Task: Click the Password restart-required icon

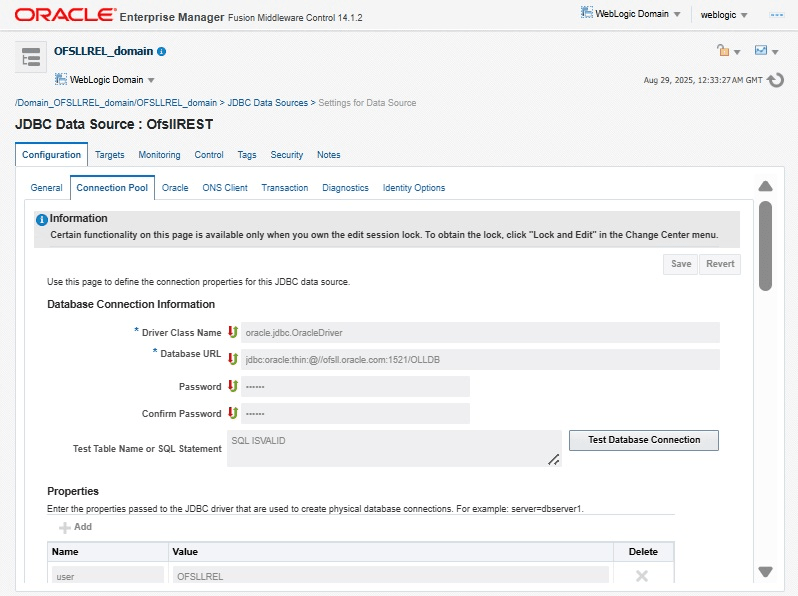Action: click(x=233, y=386)
